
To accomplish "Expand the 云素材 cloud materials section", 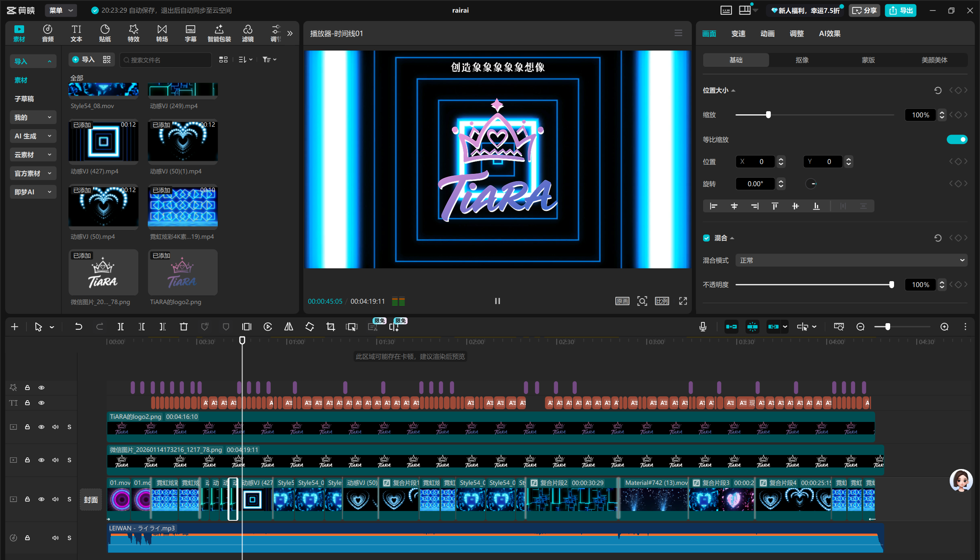I will coord(33,155).
